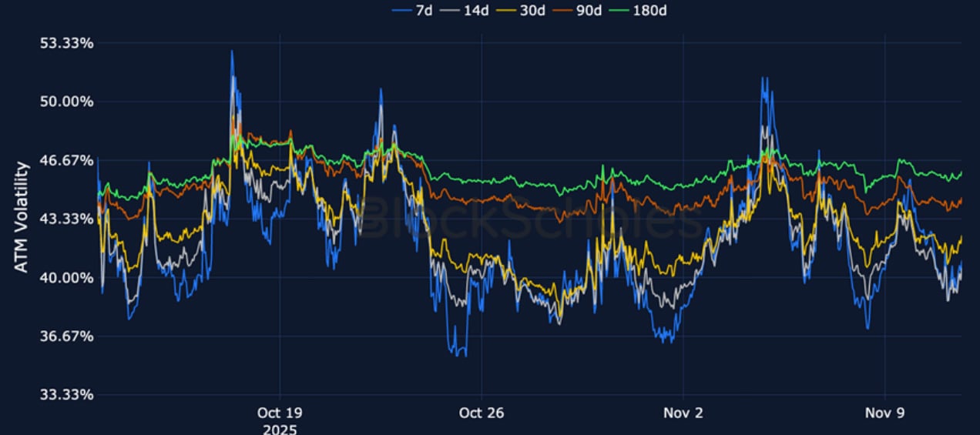Click the 53.33% y-axis tick label
The image size is (980, 435).
pyautogui.click(x=66, y=43)
